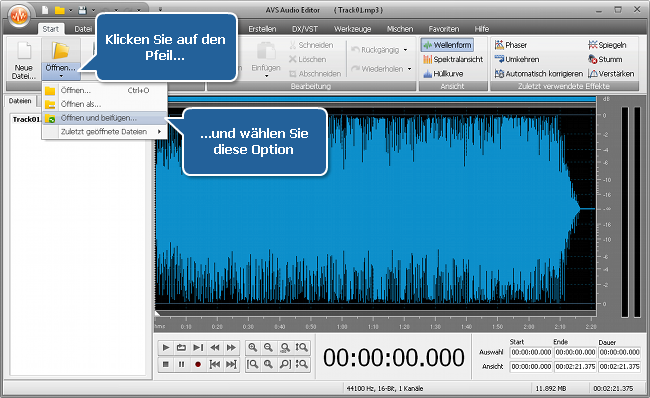The image size is (650, 398).
Task: Select the Spektralansicht view
Action: tap(453, 59)
